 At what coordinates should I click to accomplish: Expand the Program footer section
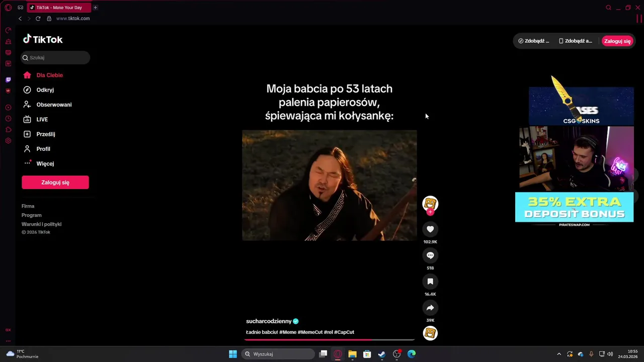click(31, 215)
